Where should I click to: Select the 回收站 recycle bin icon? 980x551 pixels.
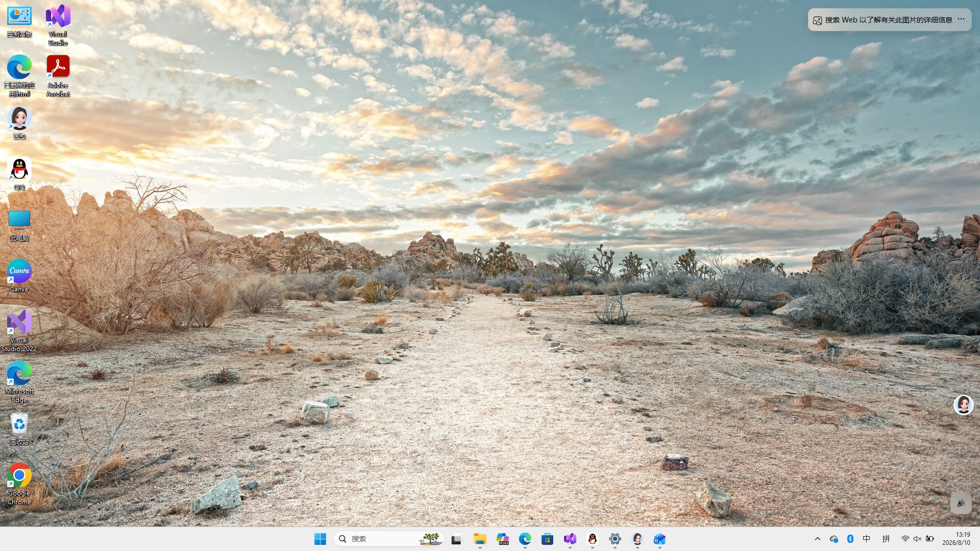coord(19,429)
